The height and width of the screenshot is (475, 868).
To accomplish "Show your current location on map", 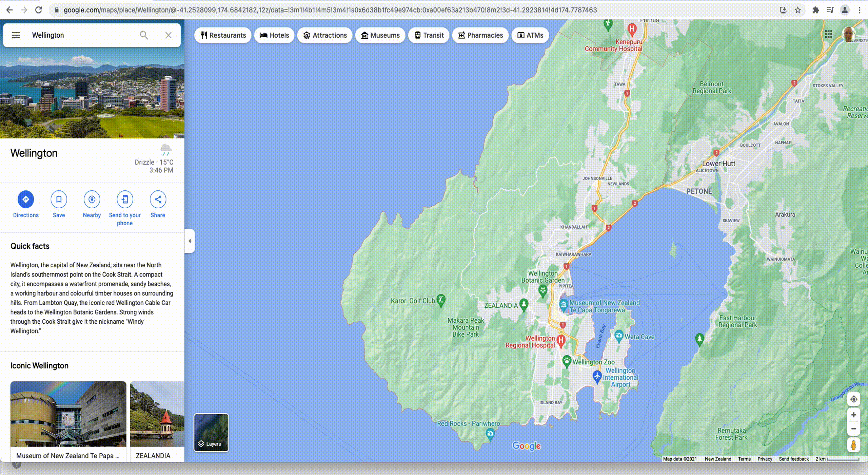I will (853, 399).
